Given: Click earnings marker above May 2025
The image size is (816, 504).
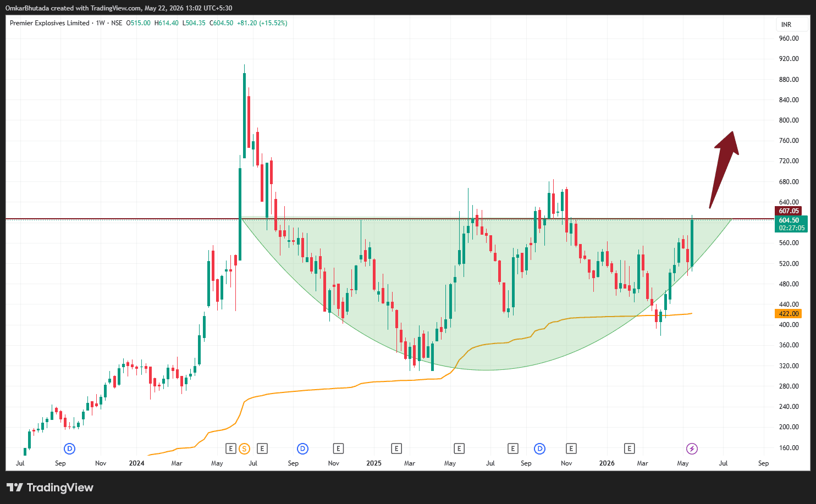Looking at the screenshot, I should [x=459, y=449].
